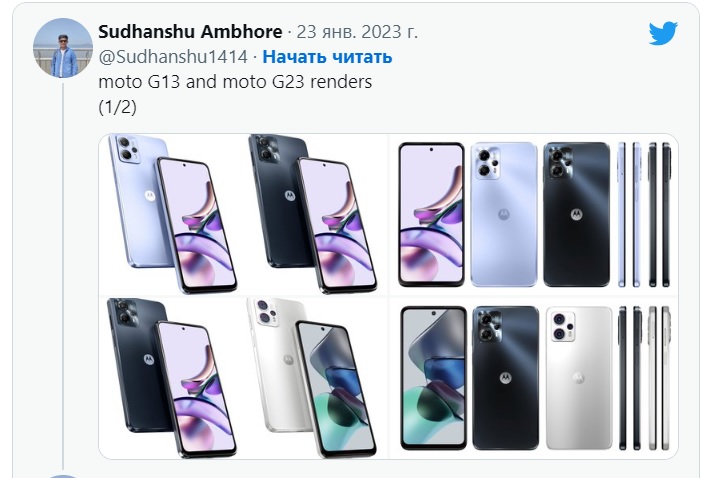The height and width of the screenshot is (478, 714).
Task: Open the top-left angled blue and dark phones image
Action: click(243, 214)
